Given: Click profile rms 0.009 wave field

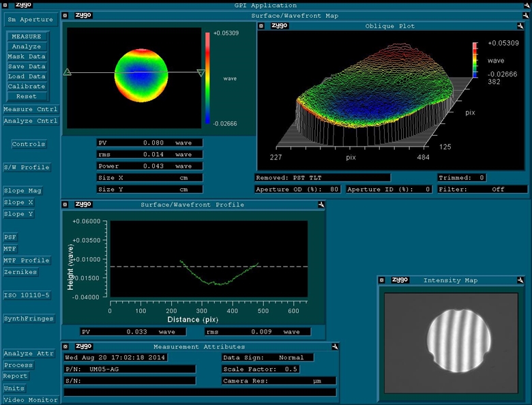Looking at the screenshot, I should point(258,332).
